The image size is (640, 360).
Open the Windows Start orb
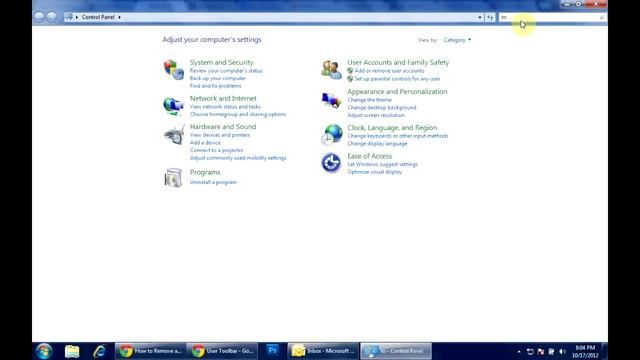click(x=44, y=351)
